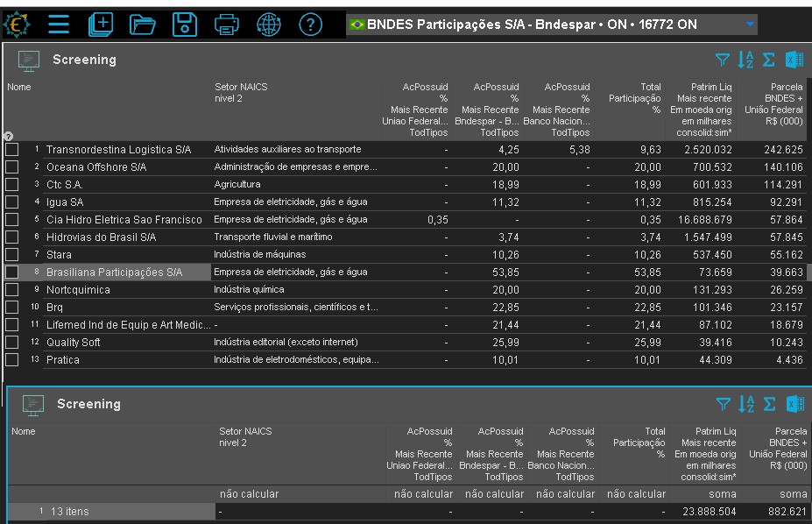812x524 pixels.
Task: Click A-Z sort icon in lower Screening panel
Action: point(746,405)
